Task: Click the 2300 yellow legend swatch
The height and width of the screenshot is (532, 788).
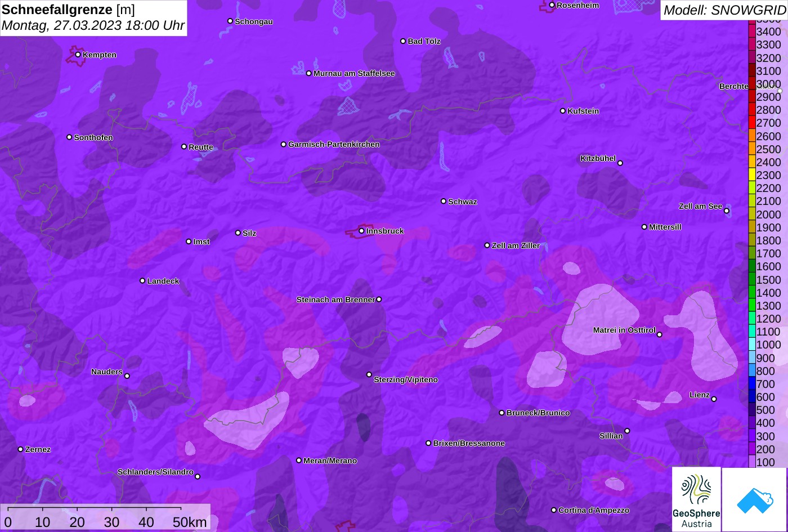Action: tap(752, 175)
